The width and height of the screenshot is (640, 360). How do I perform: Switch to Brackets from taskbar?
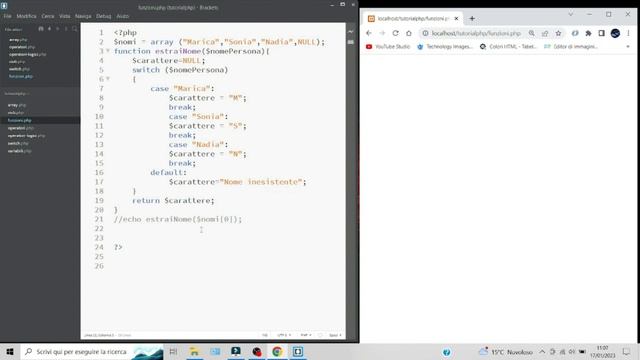(298, 352)
